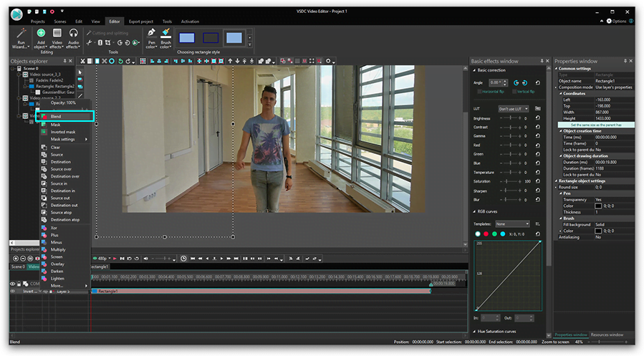Click the crop tool icon in the Tools group
644x356 pixels.
(x=107, y=42)
